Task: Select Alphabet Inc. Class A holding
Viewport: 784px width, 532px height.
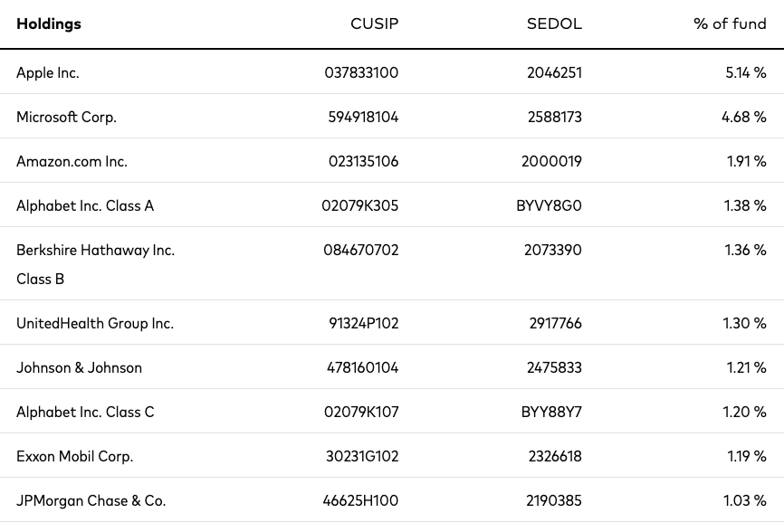Action: (x=85, y=205)
